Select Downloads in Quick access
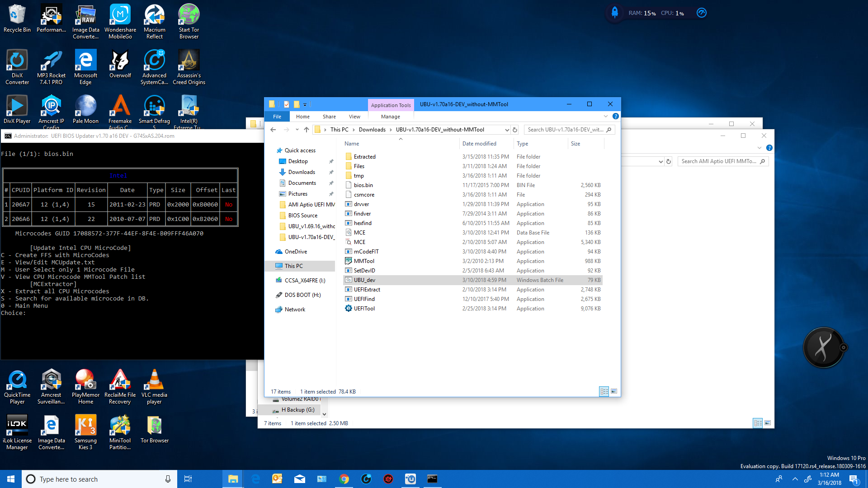 click(302, 172)
